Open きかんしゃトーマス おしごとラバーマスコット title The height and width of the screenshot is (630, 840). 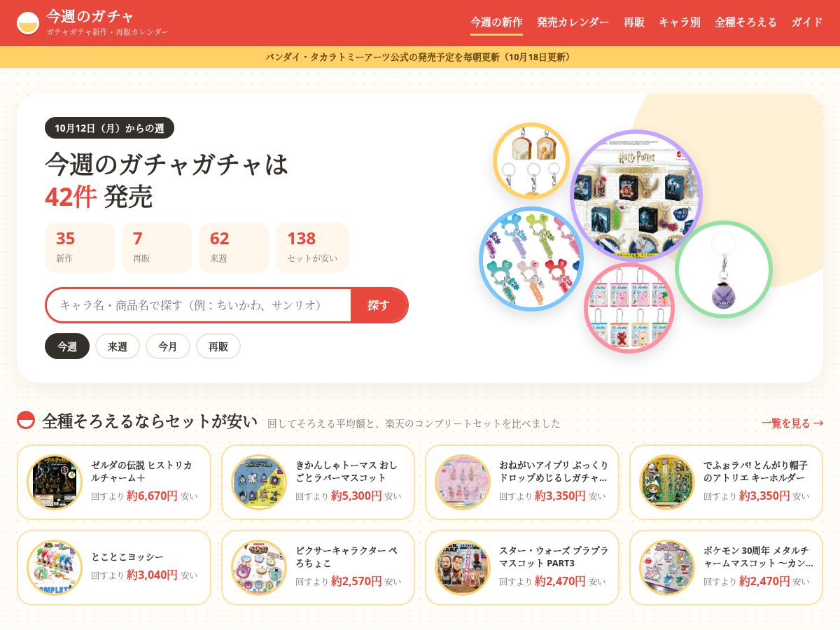coord(347,471)
